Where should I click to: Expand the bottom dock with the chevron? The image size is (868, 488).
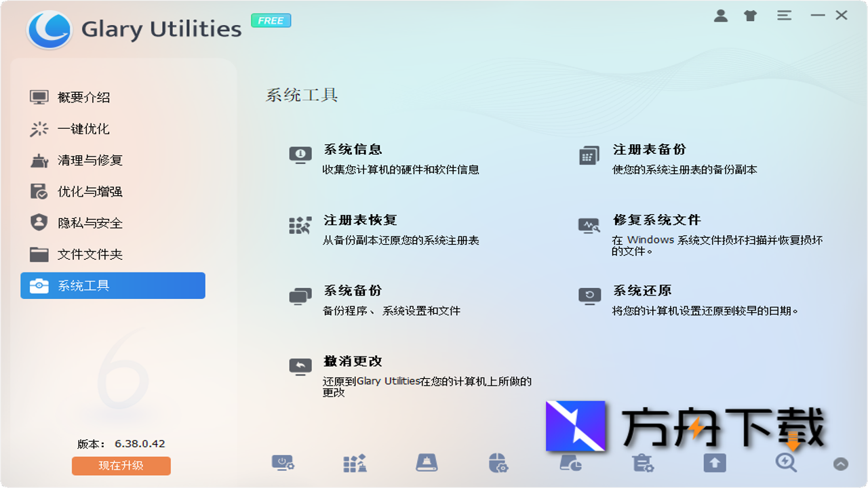tap(840, 464)
